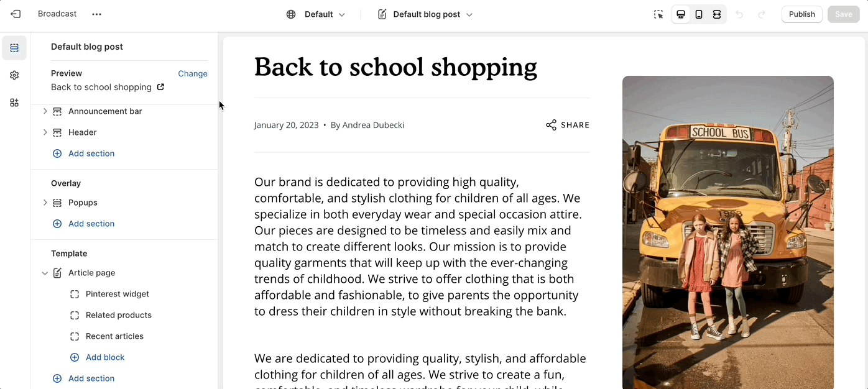Select the Pinterest widget block

coord(117,294)
